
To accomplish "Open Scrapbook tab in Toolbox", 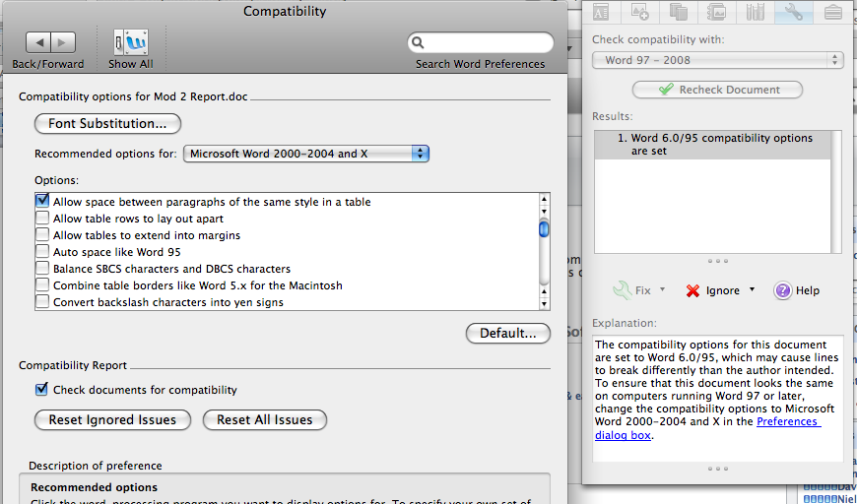I will [x=679, y=12].
